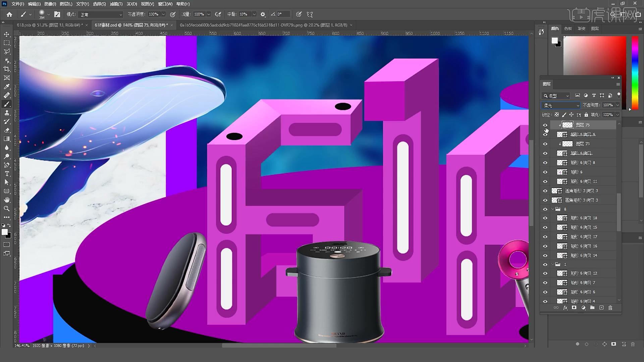Select the Move tool

7,34
